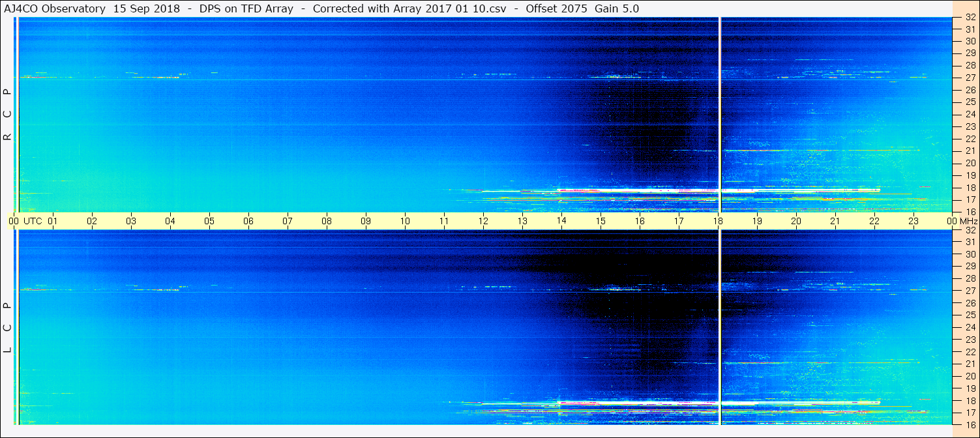Select 27 MHz label in RCP panel
This screenshot has width=980, height=438.
tap(970, 78)
